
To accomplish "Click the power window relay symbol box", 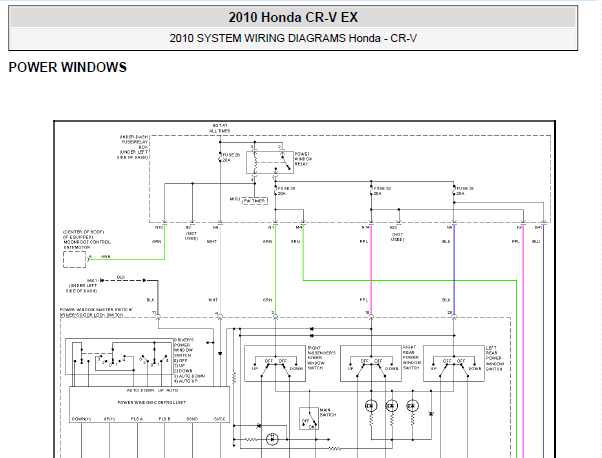I will tap(270, 162).
